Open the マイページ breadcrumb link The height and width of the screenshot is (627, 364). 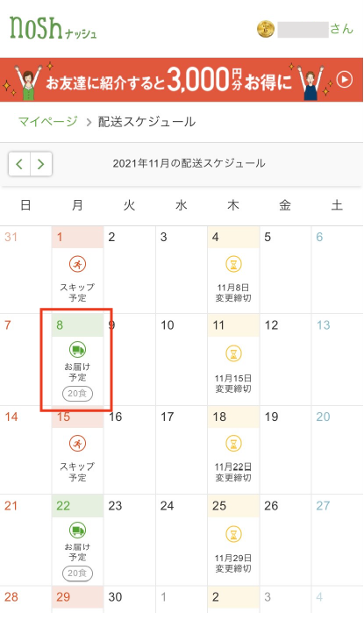click(48, 122)
